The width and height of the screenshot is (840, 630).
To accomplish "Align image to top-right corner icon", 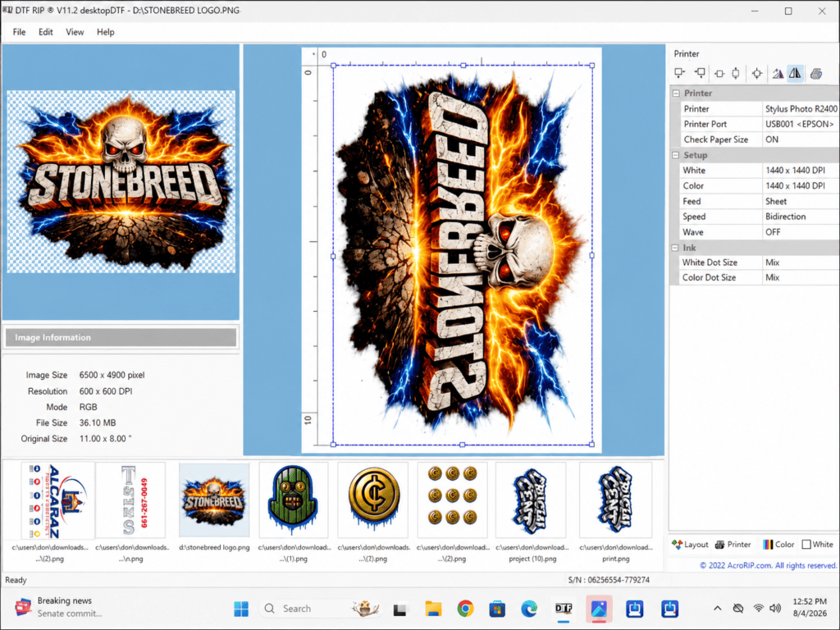I will [x=701, y=73].
